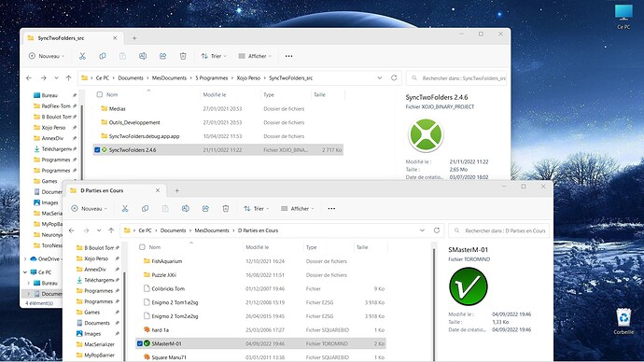Open Ce PC desktop icon
Viewport: 644px width, 362px height.
point(623,17)
